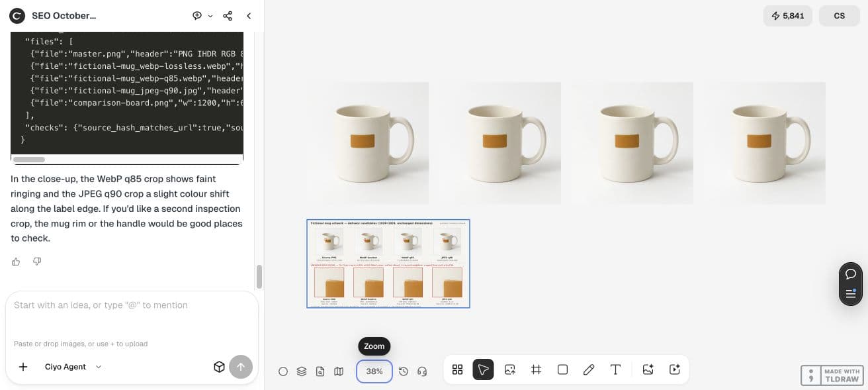
Task: Click the send arrow button
Action: pos(241,367)
